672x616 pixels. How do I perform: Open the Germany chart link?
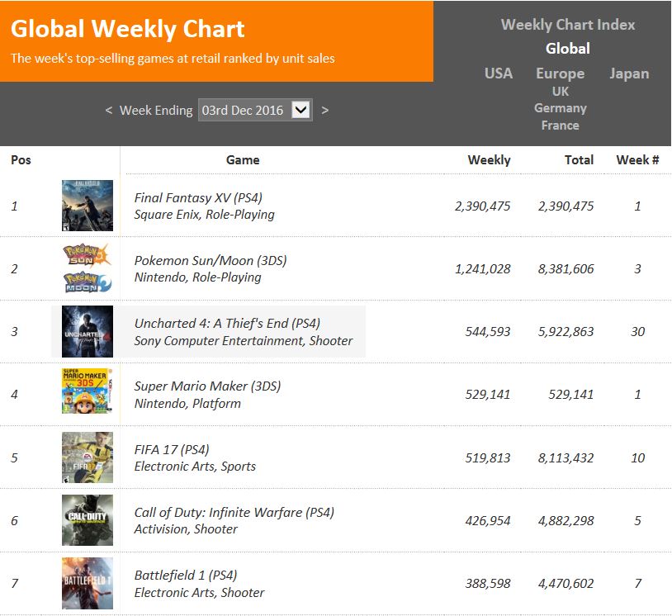561,108
